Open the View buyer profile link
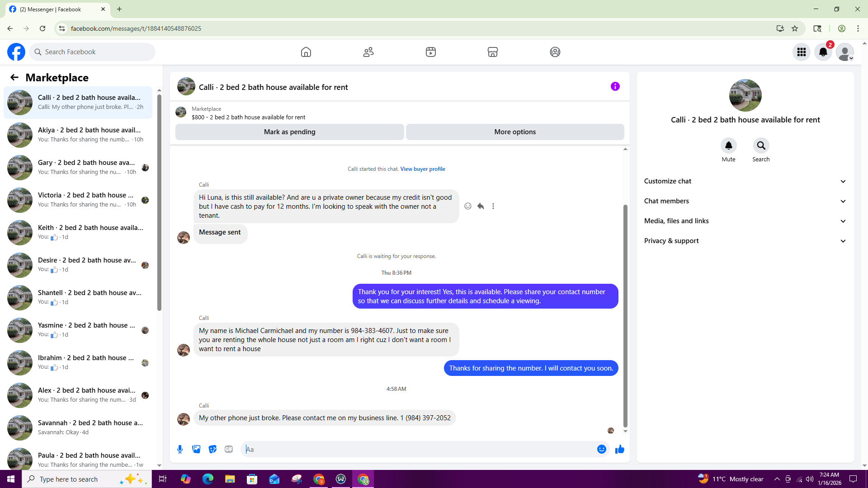The image size is (868, 488). point(422,169)
